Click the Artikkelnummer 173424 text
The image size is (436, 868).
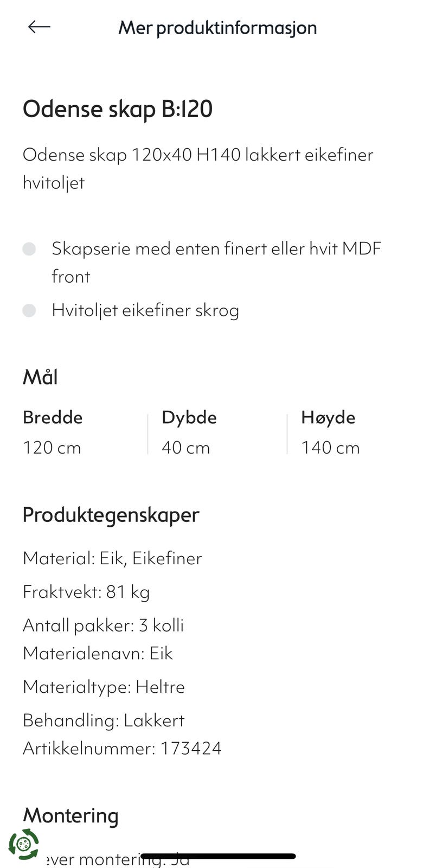(122, 748)
